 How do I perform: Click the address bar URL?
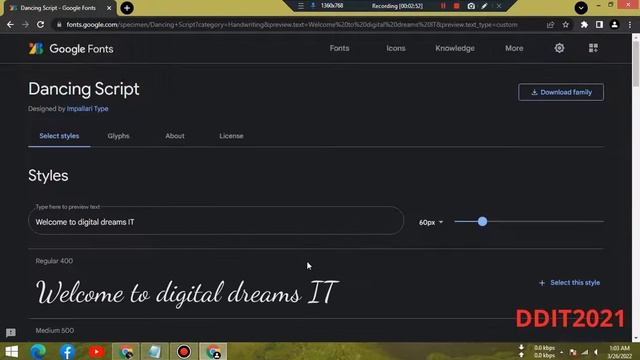pyautogui.click(x=292, y=24)
